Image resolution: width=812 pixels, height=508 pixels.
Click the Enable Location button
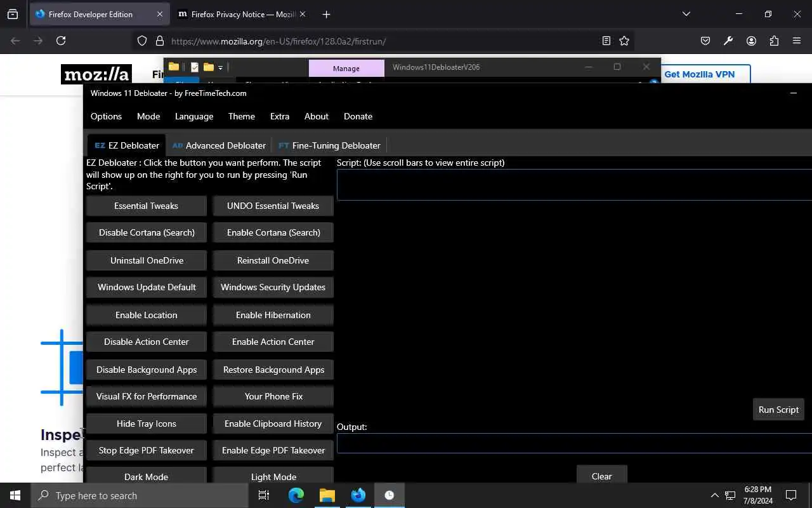147,315
